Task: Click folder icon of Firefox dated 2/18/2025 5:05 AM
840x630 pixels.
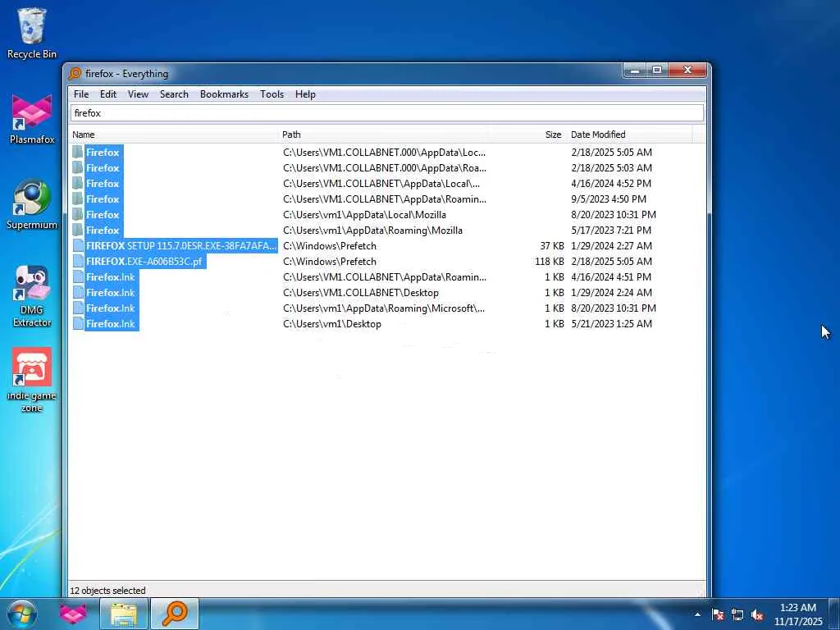Action: click(78, 152)
